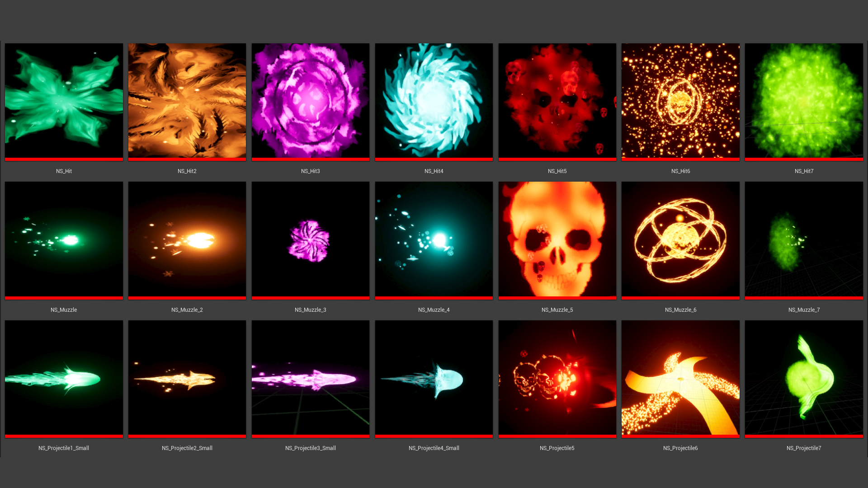The image size is (868, 488).
Task: Click the NS_Hit3 name label
Action: pos(311,171)
